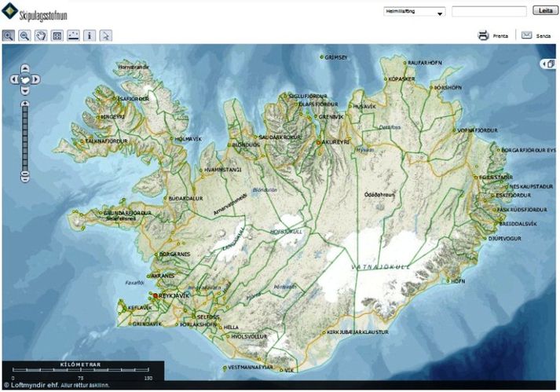The image size is (560, 392).
Task: Click the Leita search button
Action: [545, 10]
